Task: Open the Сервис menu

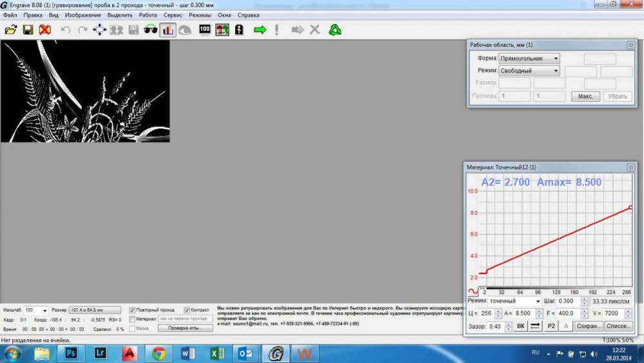Action: [173, 14]
